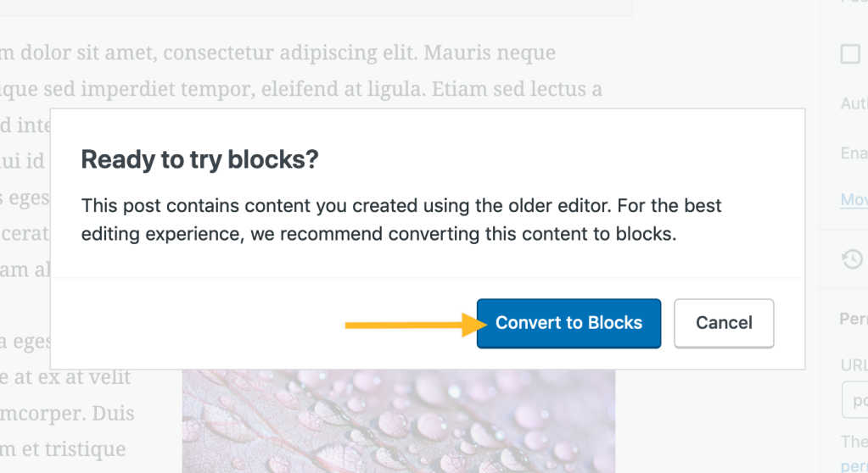This screenshot has width=868, height=473.
Task: Click text 'e at ex at velit' beside image
Action: (x=65, y=376)
